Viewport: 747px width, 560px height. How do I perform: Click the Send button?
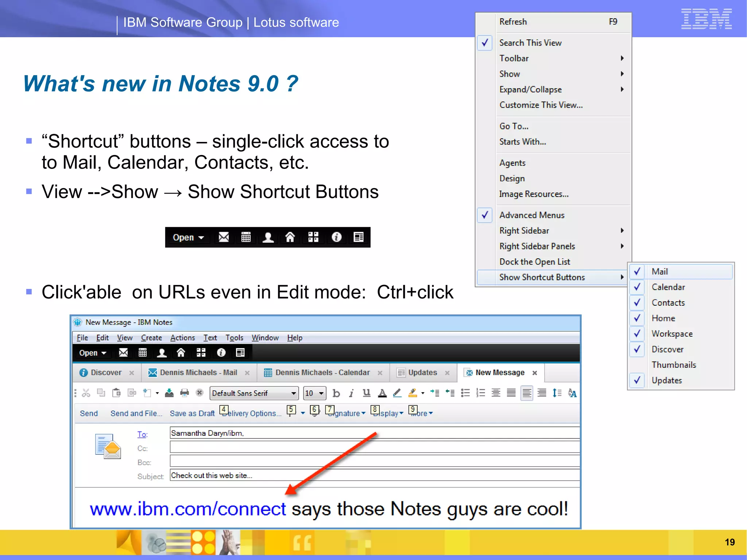coord(89,413)
